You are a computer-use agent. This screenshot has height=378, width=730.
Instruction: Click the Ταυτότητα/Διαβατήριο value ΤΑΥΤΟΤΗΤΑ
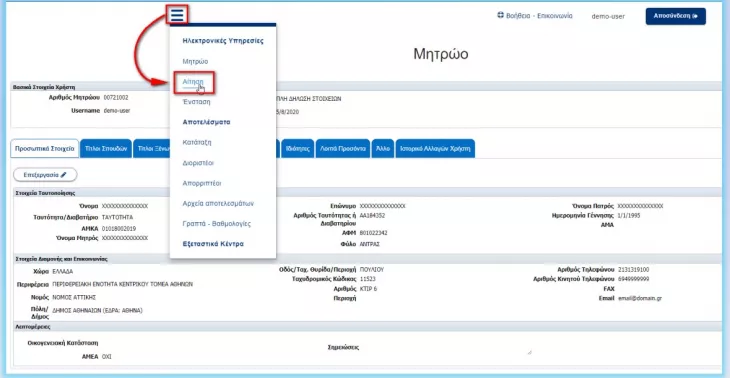pos(117,217)
